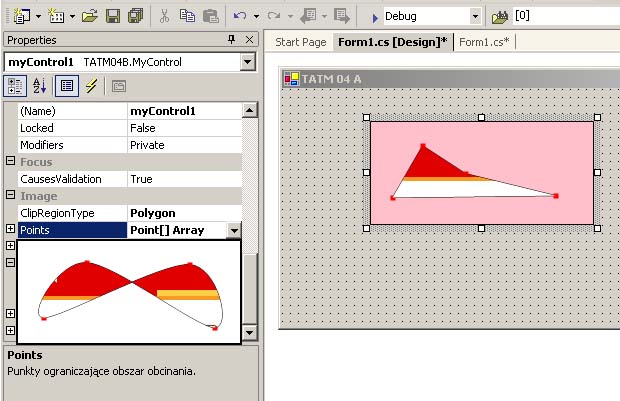Click the False value for Locked
Screen dimensions: 620x401
184,128
